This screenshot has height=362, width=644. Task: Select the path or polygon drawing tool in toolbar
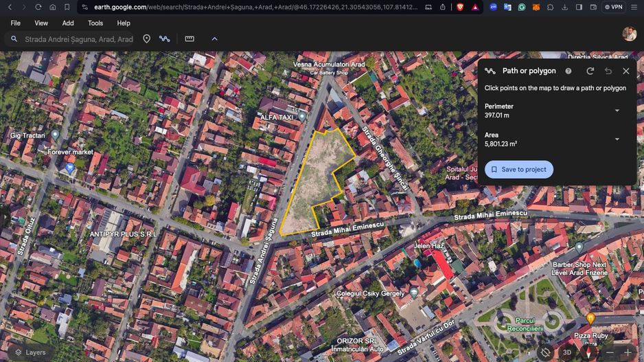(x=165, y=39)
